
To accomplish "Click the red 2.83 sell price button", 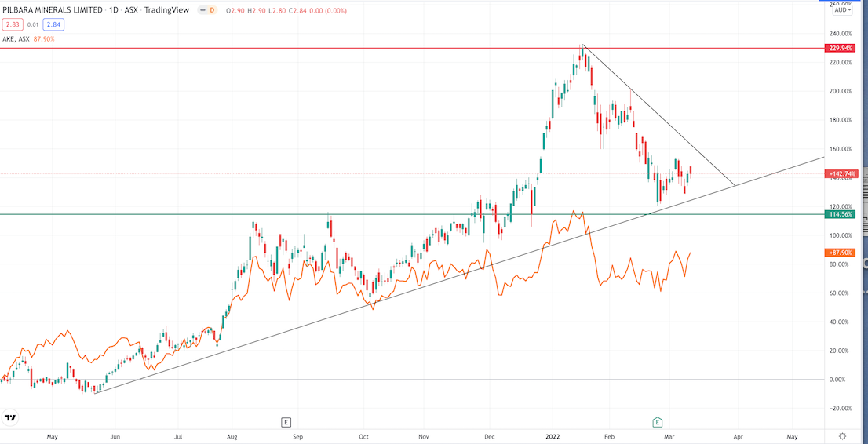I will point(12,24).
